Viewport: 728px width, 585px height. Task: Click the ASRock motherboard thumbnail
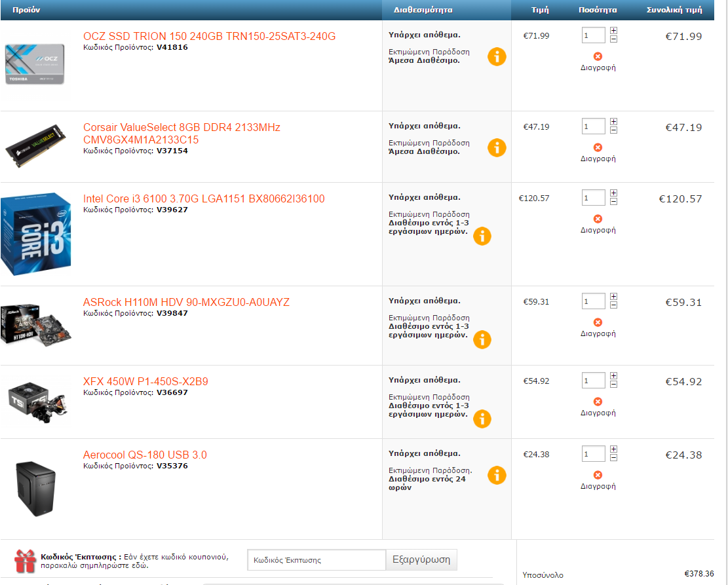pyautogui.click(x=36, y=324)
